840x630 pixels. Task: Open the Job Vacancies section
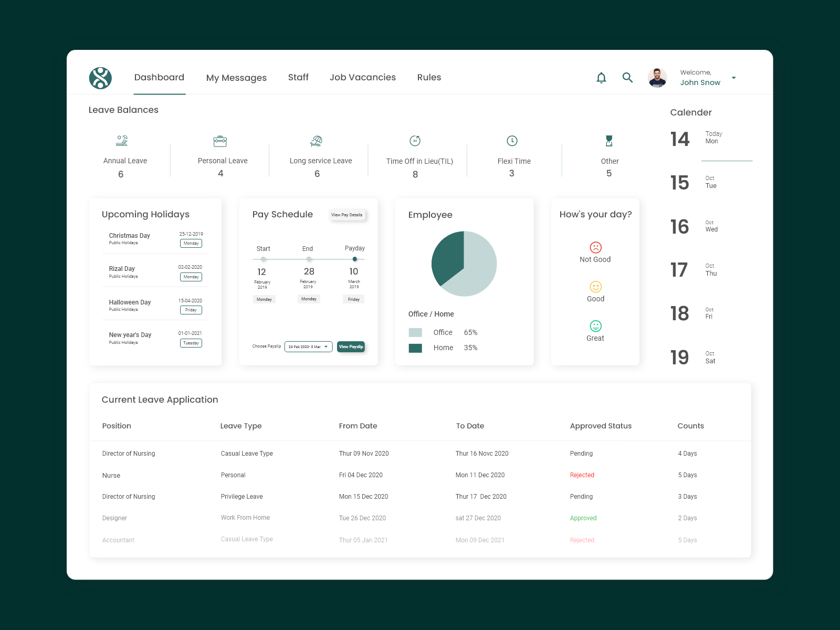point(362,77)
